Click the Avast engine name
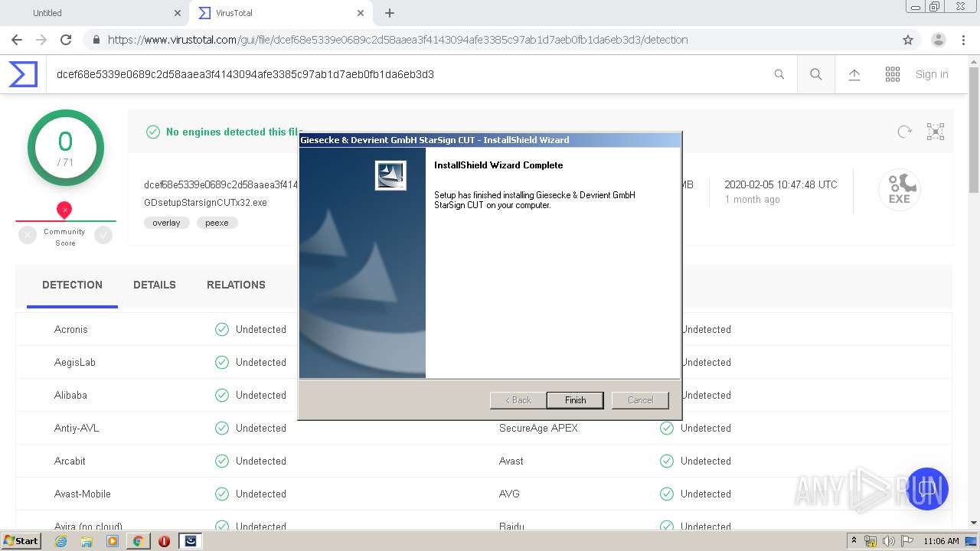Image resolution: width=980 pixels, height=551 pixels. coord(511,461)
